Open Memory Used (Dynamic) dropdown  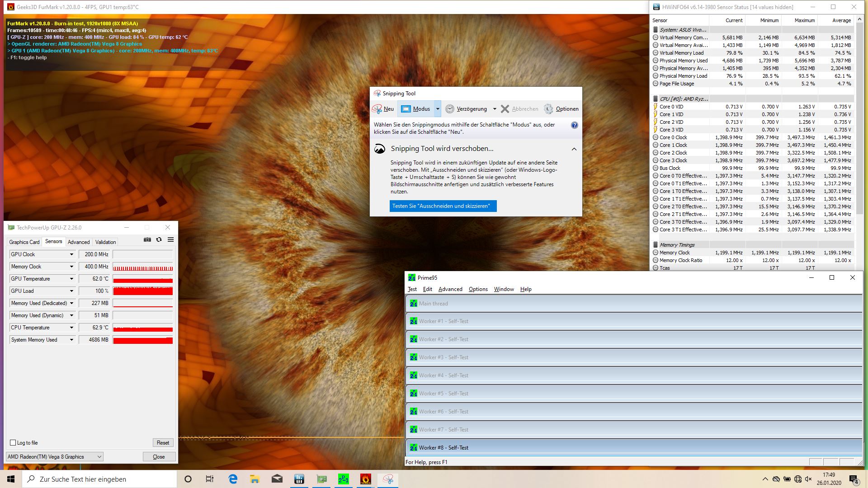[71, 315]
